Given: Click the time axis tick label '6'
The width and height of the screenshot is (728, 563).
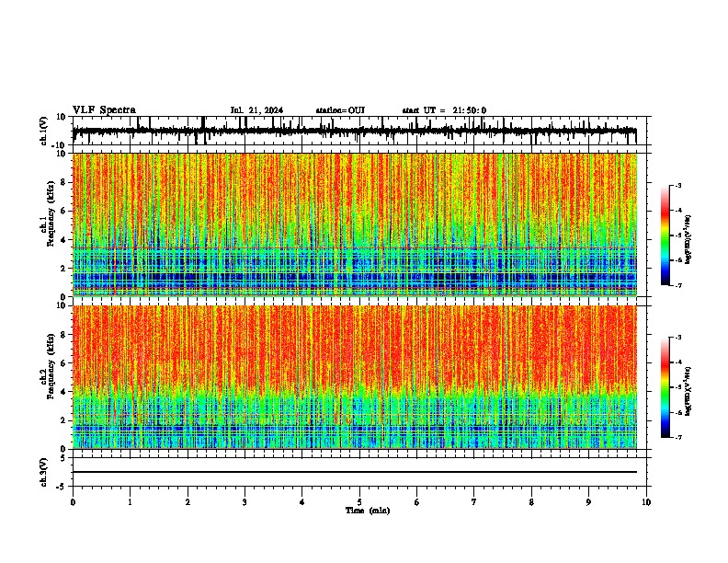Looking at the screenshot, I should point(417,502).
